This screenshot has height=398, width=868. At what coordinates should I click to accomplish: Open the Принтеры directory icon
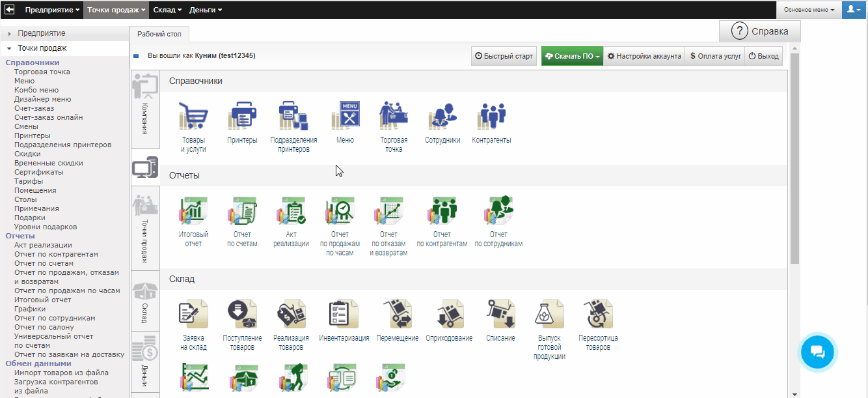242,117
